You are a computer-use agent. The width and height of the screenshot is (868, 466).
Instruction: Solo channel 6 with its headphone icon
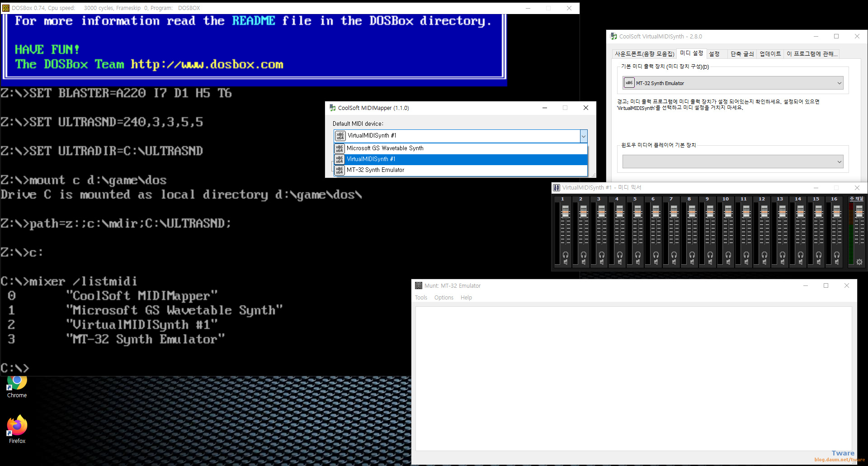pos(656,255)
